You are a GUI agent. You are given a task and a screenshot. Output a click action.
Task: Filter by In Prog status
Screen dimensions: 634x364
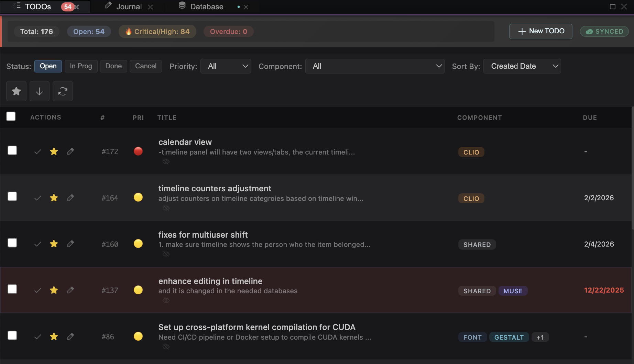[81, 66]
